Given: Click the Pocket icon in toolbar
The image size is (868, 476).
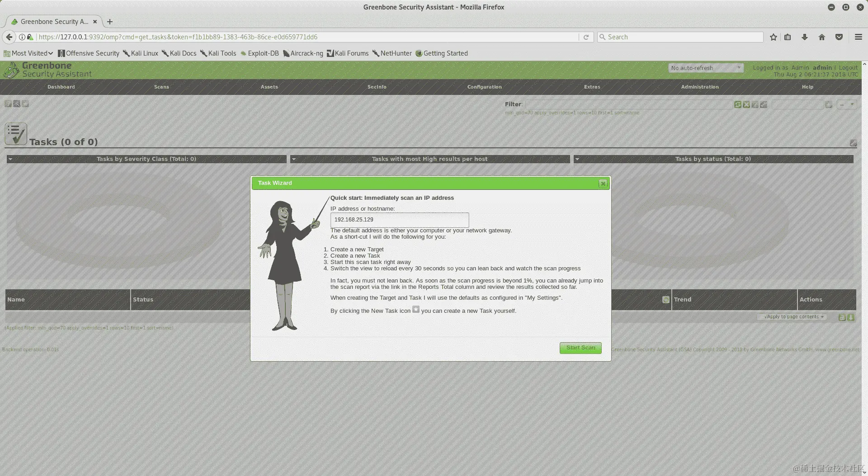Looking at the screenshot, I should pyautogui.click(x=839, y=37).
